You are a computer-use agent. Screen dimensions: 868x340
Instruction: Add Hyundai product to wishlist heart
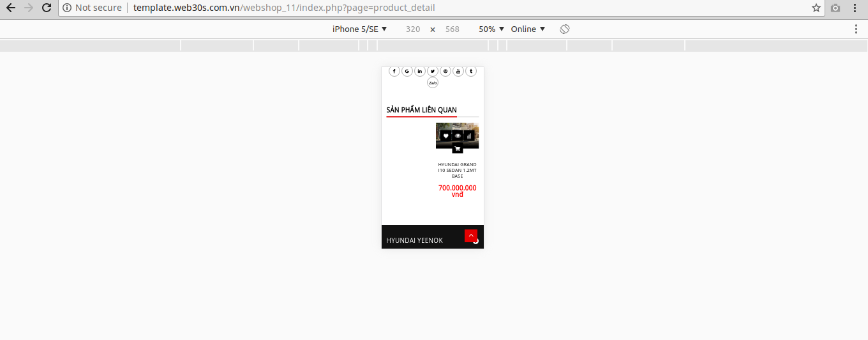click(x=446, y=136)
